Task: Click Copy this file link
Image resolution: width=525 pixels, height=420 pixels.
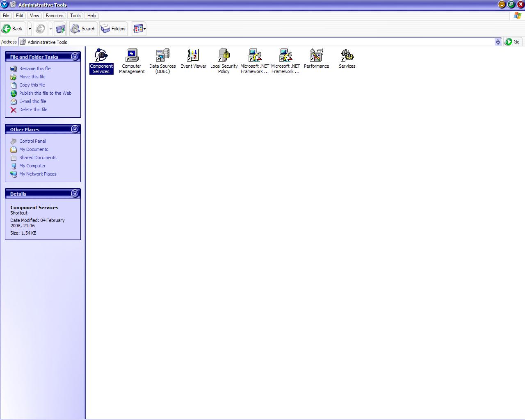Action: [32, 85]
